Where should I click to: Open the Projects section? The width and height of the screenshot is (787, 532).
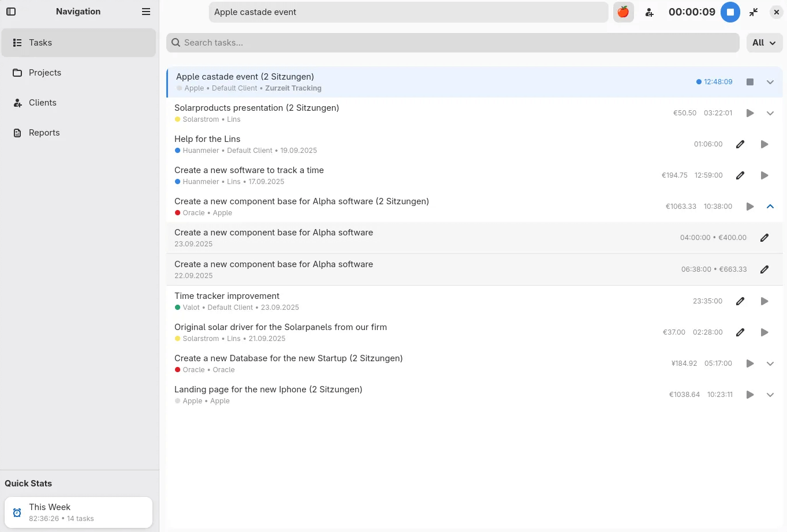pos(45,73)
